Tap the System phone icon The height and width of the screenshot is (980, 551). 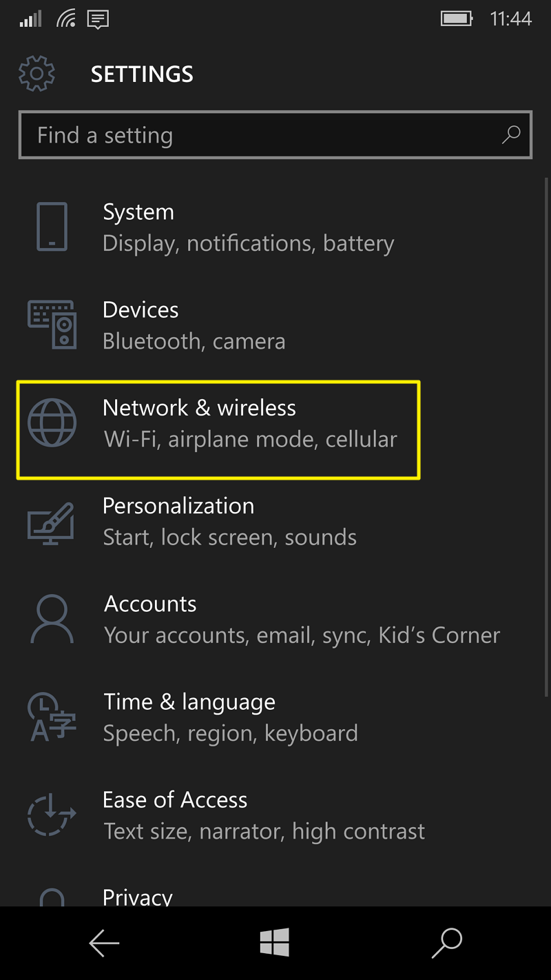[52, 226]
